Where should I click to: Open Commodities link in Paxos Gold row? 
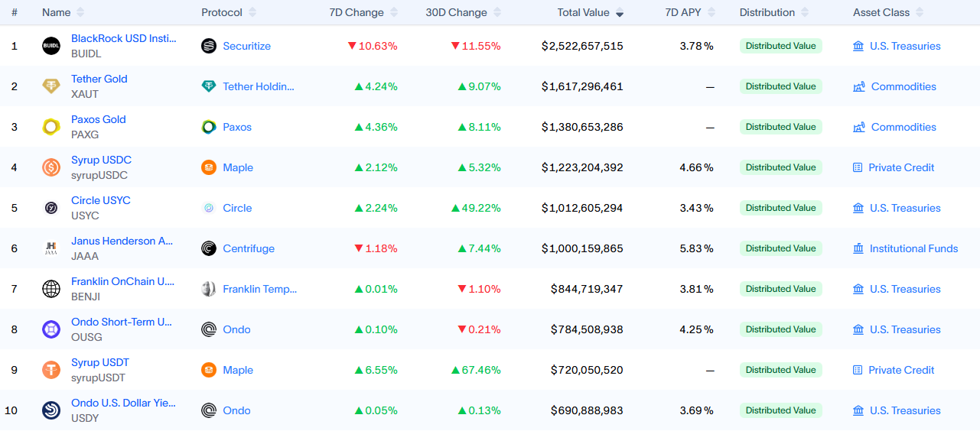pos(903,127)
